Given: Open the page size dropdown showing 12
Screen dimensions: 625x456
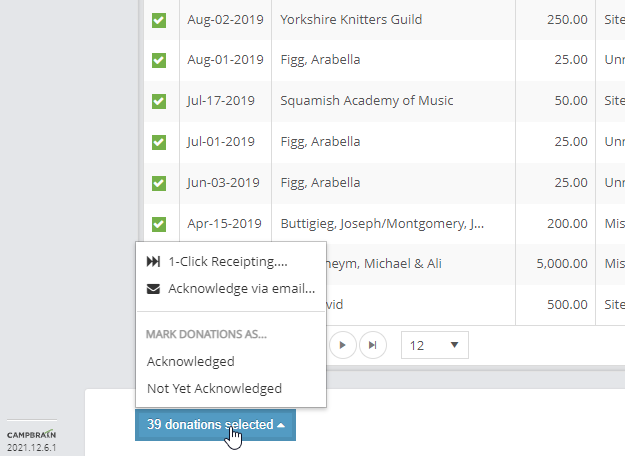Looking at the screenshot, I should [x=434, y=345].
